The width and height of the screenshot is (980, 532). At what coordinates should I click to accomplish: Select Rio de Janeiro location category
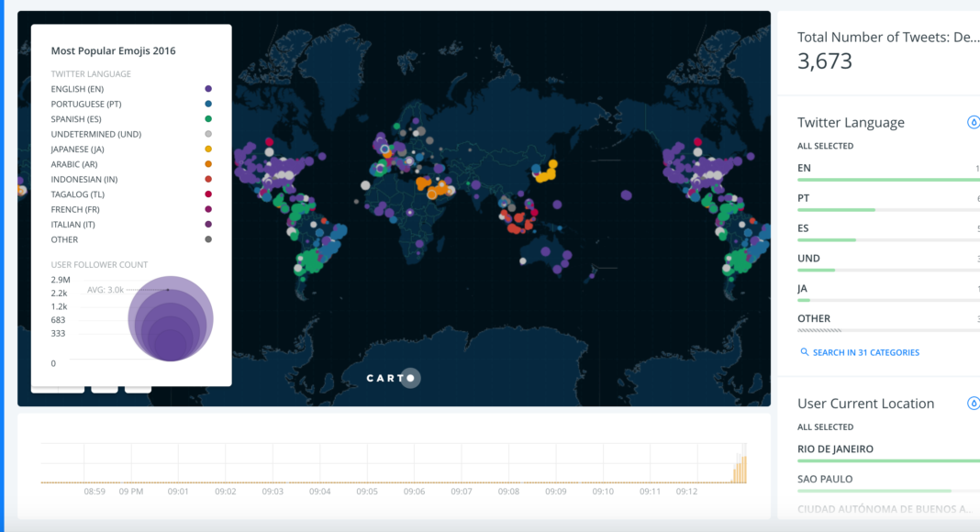[x=835, y=449]
